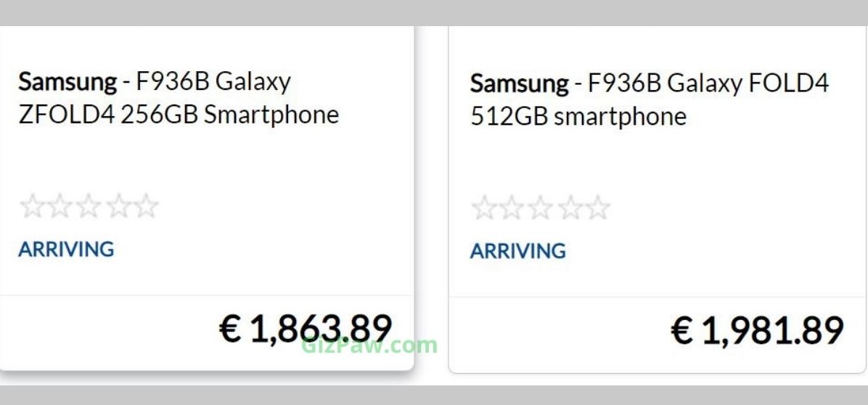Click ARRIVING status on 256GB product card

66,250
